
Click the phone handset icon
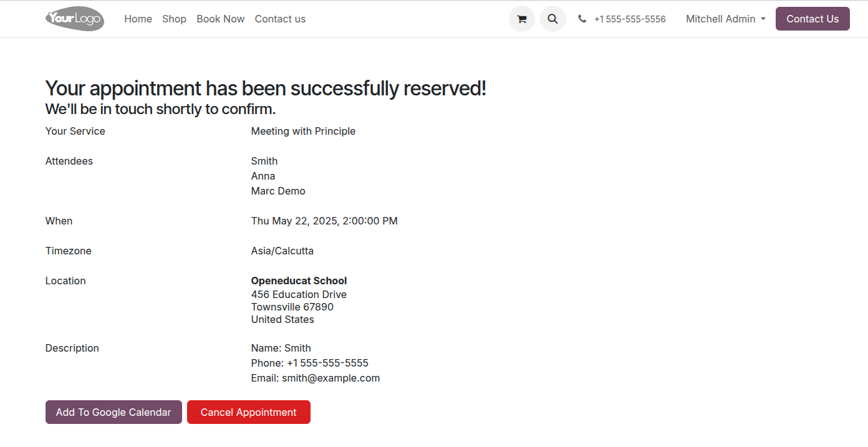[582, 19]
